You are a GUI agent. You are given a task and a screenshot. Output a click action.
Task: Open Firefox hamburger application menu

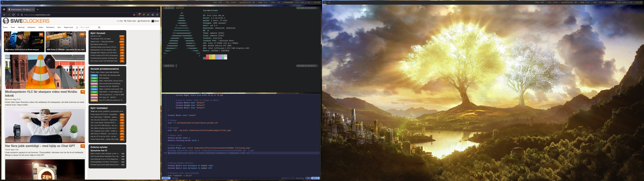coord(157,15)
